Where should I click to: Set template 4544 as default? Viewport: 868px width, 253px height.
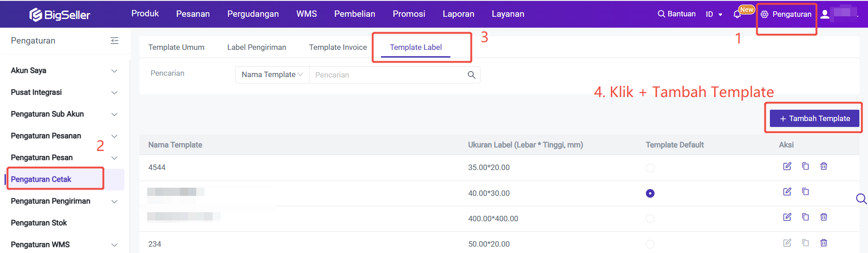tap(650, 168)
